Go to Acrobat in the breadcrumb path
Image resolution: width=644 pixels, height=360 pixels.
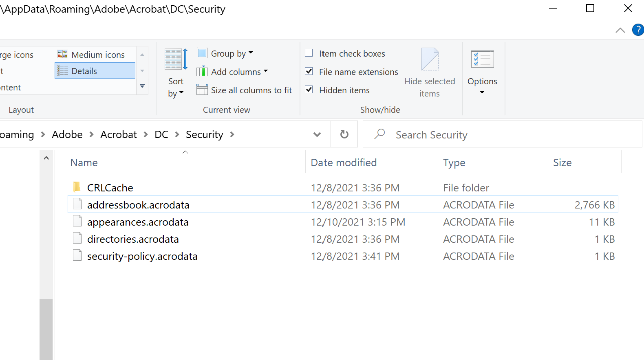click(x=119, y=134)
